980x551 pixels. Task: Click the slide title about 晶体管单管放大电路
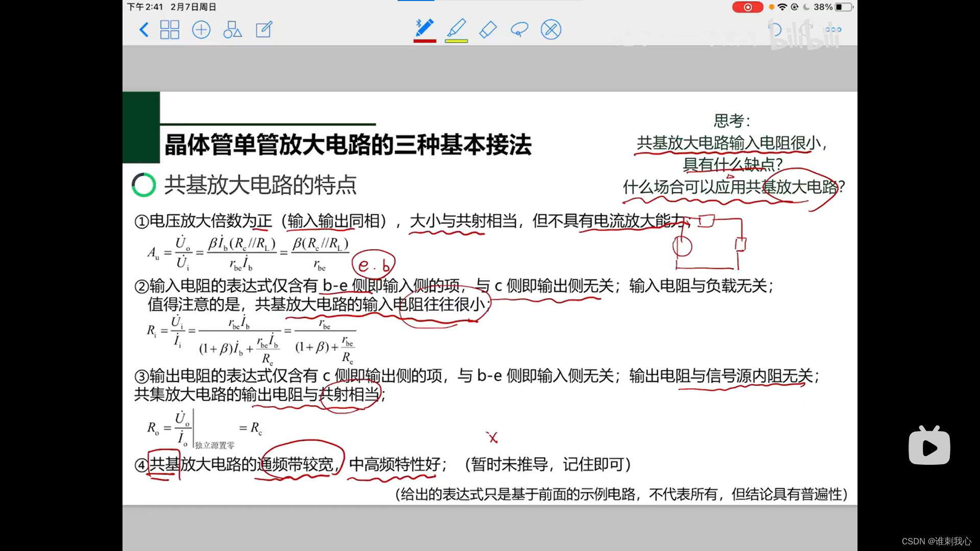pos(348,145)
